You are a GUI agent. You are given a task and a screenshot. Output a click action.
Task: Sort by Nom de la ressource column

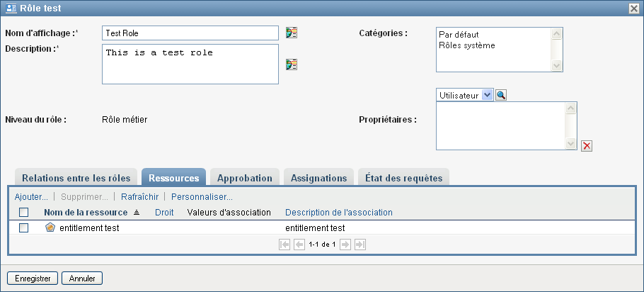(86, 212)
